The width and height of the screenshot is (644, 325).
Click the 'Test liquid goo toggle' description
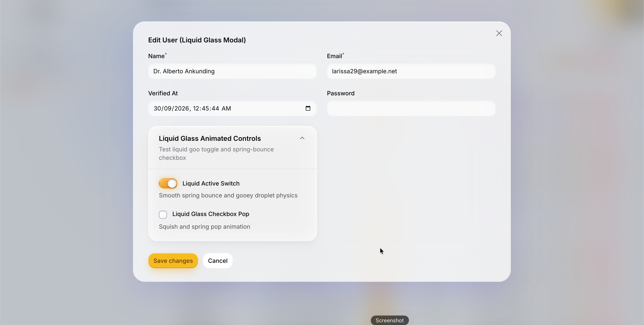point(216,154)
